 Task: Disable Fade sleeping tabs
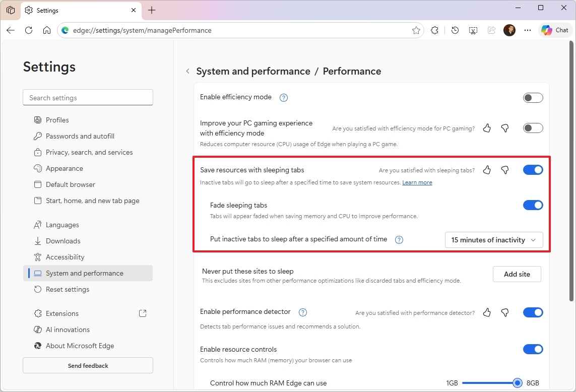[533, 205]
